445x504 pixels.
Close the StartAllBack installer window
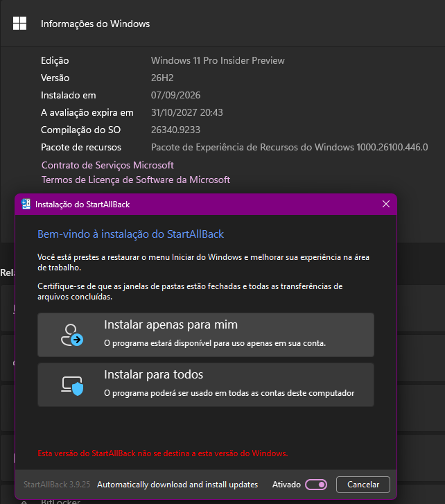386,204
